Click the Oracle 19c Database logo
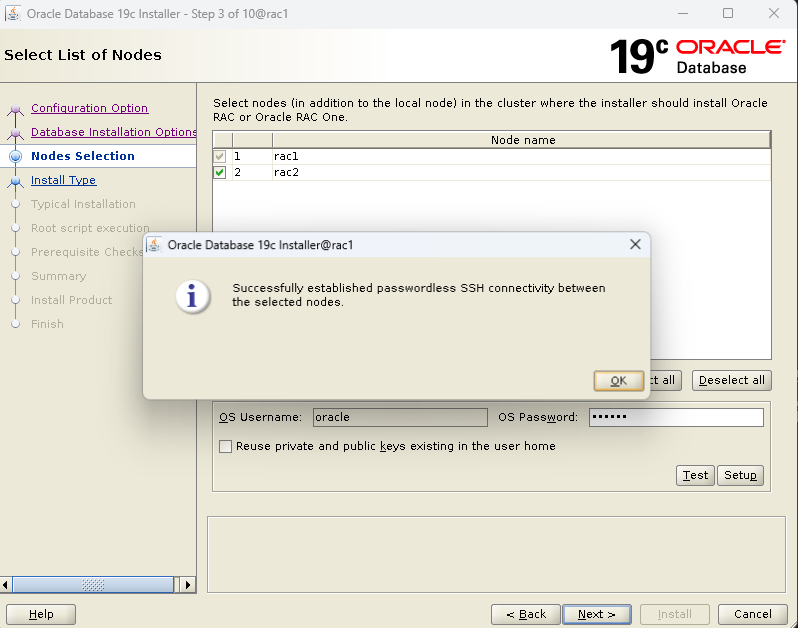 point(697,56)
